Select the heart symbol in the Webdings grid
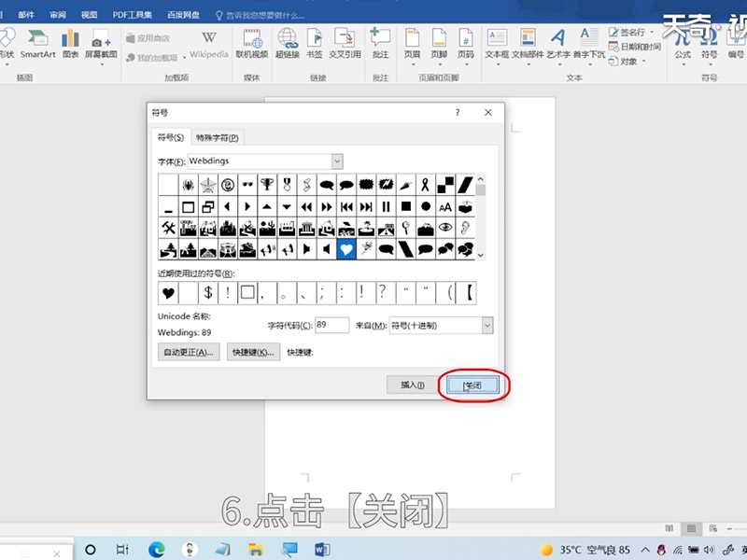Viewport: 747px width, 560px height. 346,249
